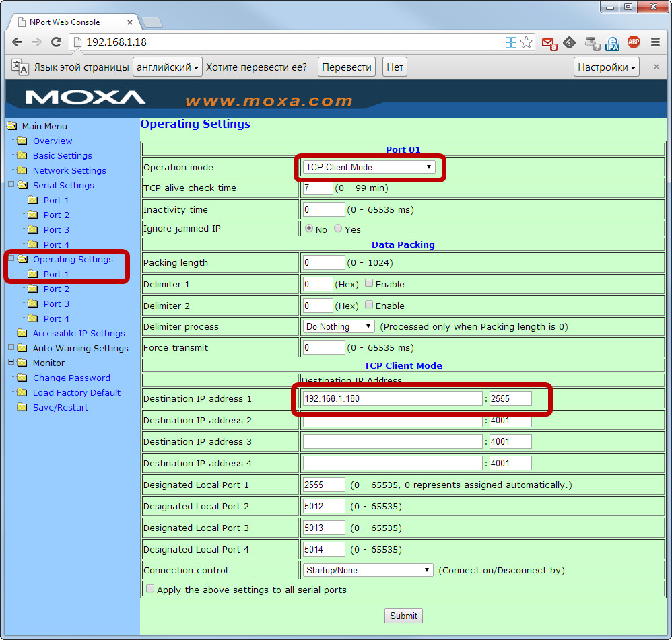Open the Operation mode dropdown
672x640 pixels.
coord(368,167)
